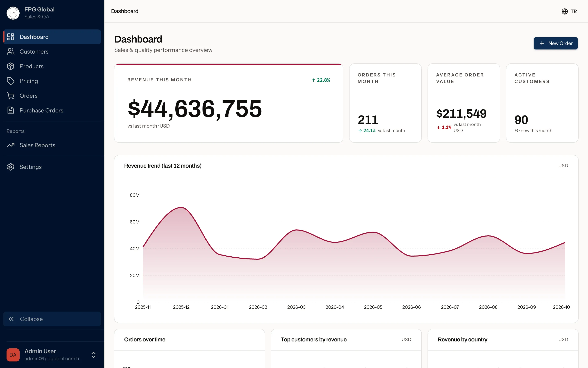Viewport: 588px width, 368px height.
Task: Click the '1.1%' average order decrease
Action: (x=444, y=127)
